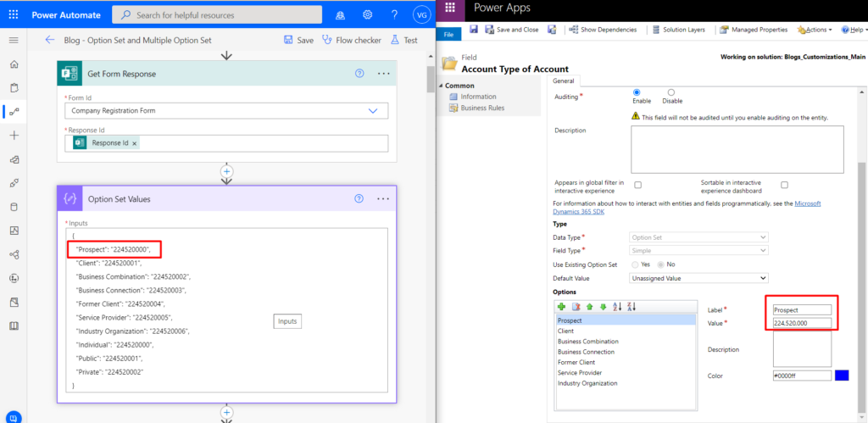The height and width of the screenshot is (423, 868).
Task: Open the Actions dropdown menu
Action: click(815, 30)
